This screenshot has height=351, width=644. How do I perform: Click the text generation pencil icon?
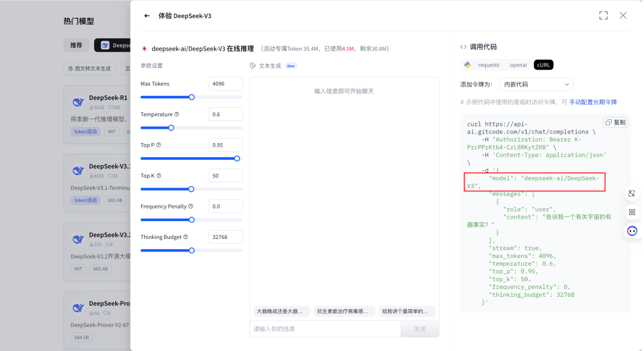[253, 66]
